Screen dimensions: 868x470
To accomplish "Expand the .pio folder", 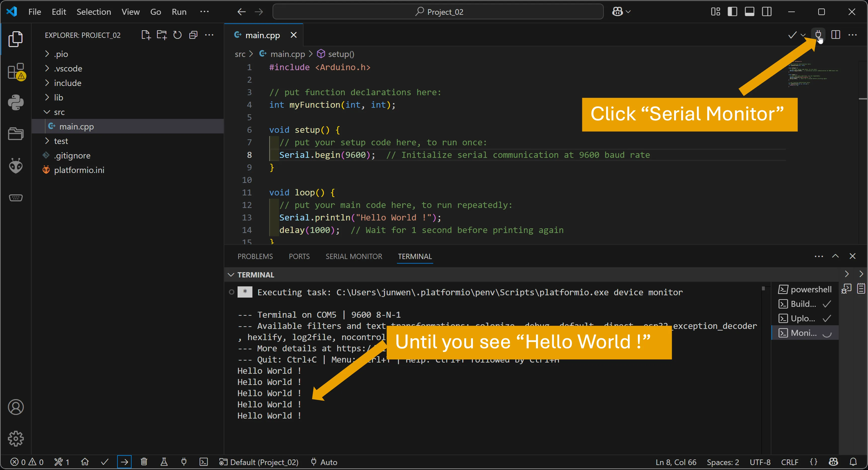I will pos(128,54).
